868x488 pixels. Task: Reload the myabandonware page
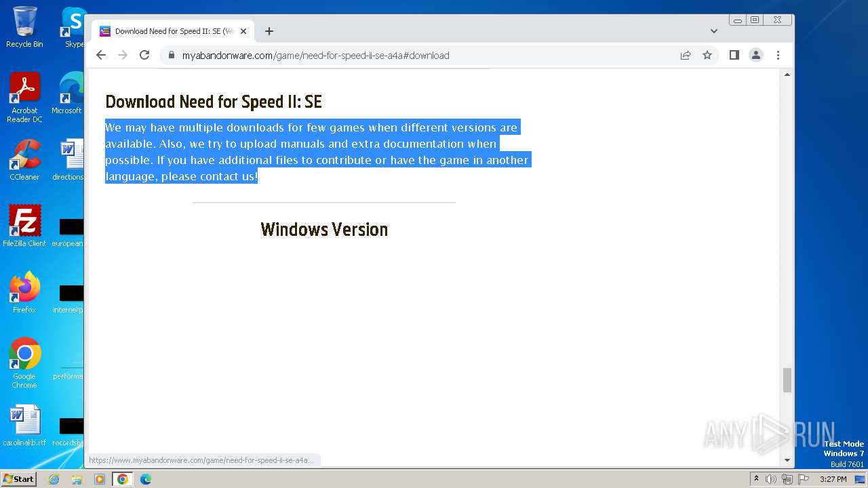coord(144,56)
